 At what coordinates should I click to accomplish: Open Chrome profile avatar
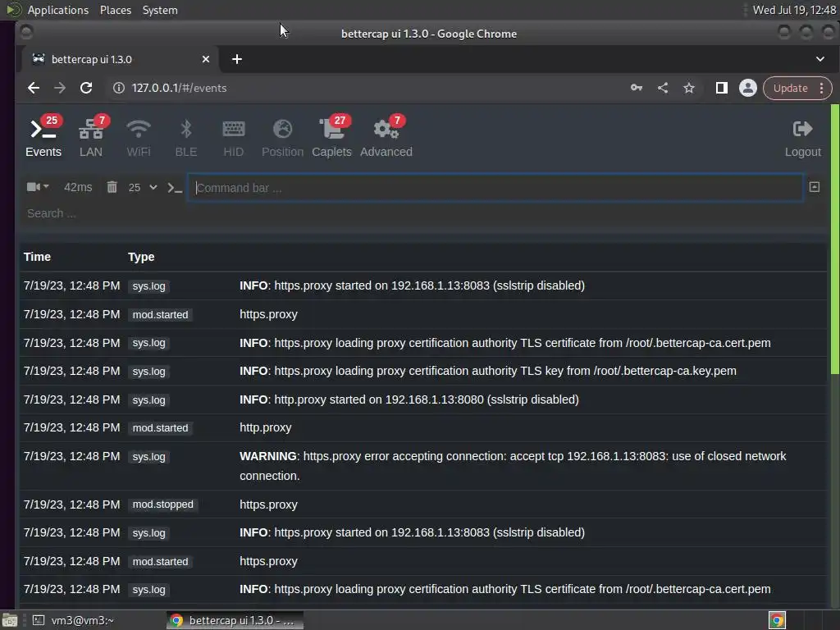click(748, 88)
